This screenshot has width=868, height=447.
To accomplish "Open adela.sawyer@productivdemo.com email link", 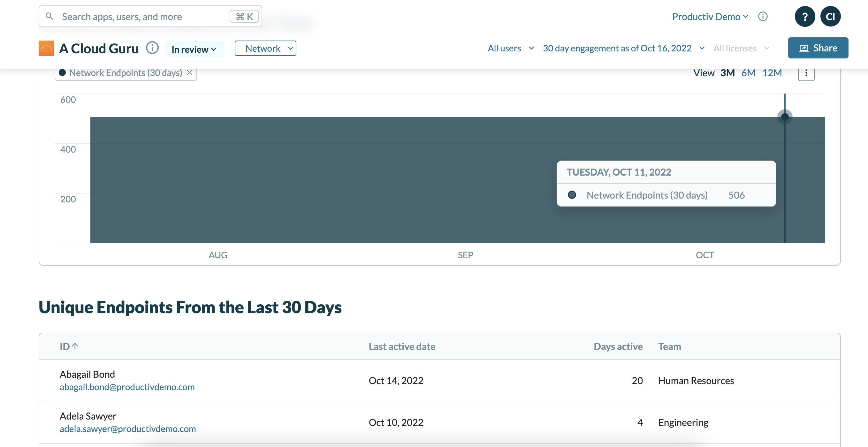I will pyautogui.click(x=128, y=428).
